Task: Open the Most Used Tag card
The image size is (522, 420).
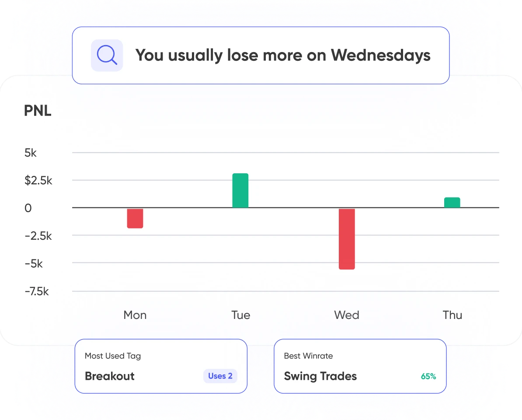Action: [161, 366]
